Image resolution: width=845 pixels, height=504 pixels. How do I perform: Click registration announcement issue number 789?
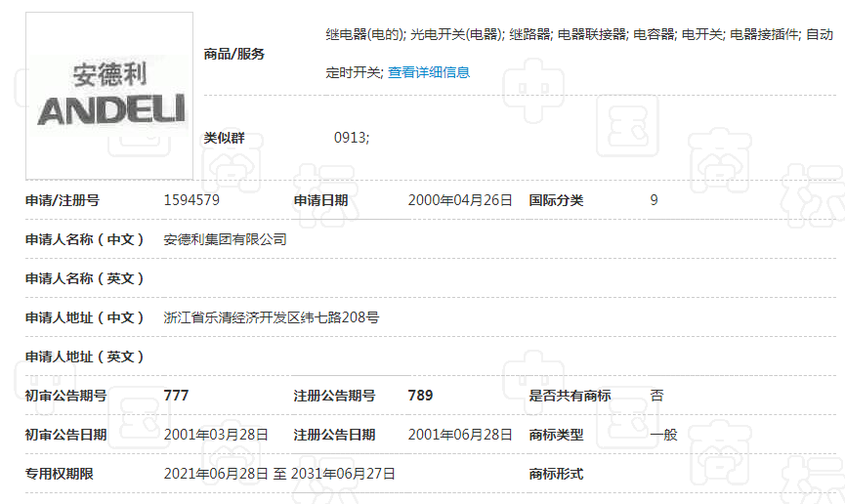tap(420, 396)
